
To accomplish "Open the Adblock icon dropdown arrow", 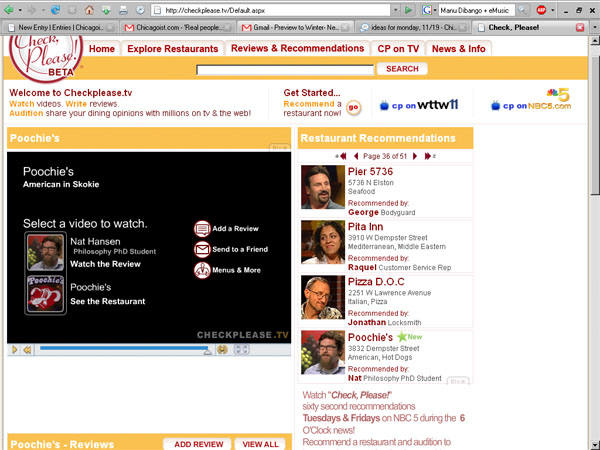I will (552, 10).
